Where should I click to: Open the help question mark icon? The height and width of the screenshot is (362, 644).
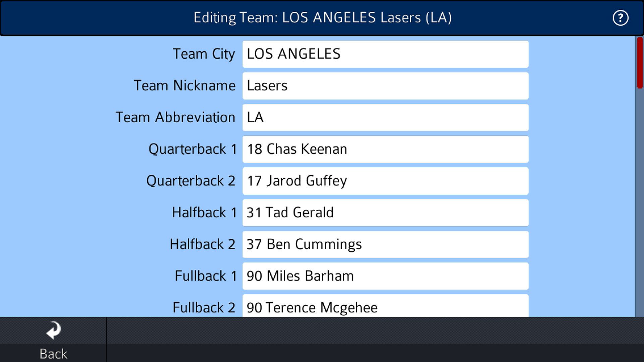(620, 18)
